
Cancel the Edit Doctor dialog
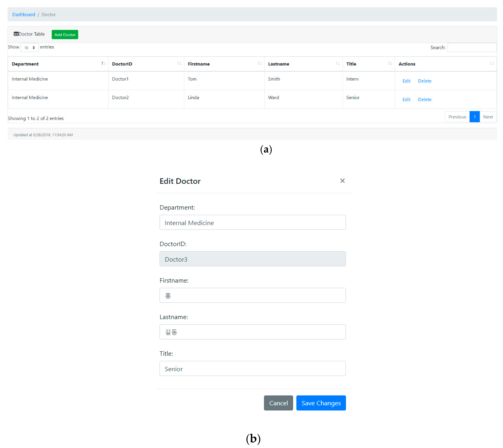[x=278, y=403]
